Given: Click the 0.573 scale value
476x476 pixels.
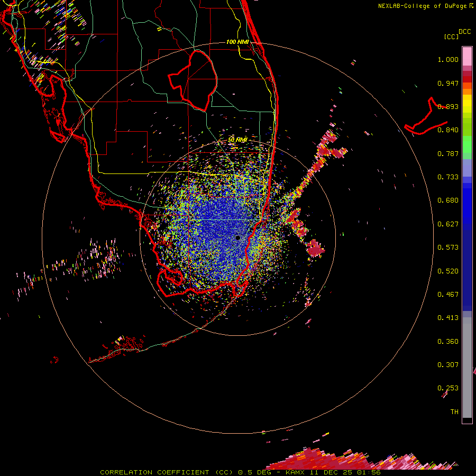Looking at the screenshot, I should tap(448, 248).
